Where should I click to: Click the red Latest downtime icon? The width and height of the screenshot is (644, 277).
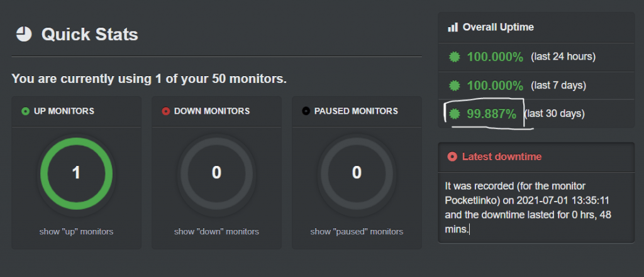[452, 156]
